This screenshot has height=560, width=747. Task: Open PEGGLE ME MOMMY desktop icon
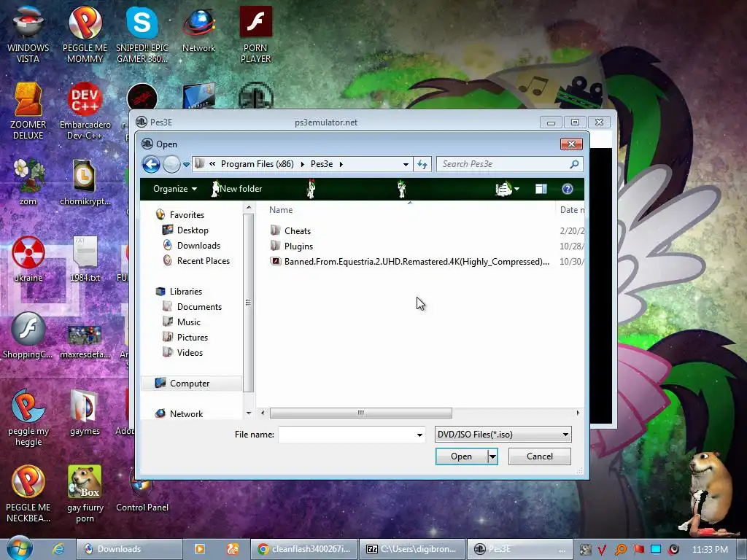[85, 34]
